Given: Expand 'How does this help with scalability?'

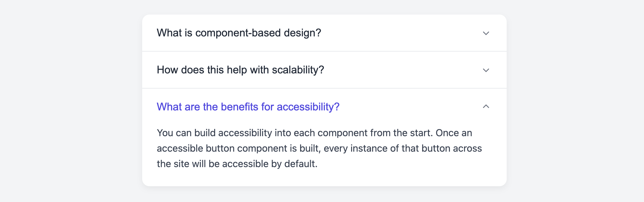Looking at the screenshot, I should point(324,70).
